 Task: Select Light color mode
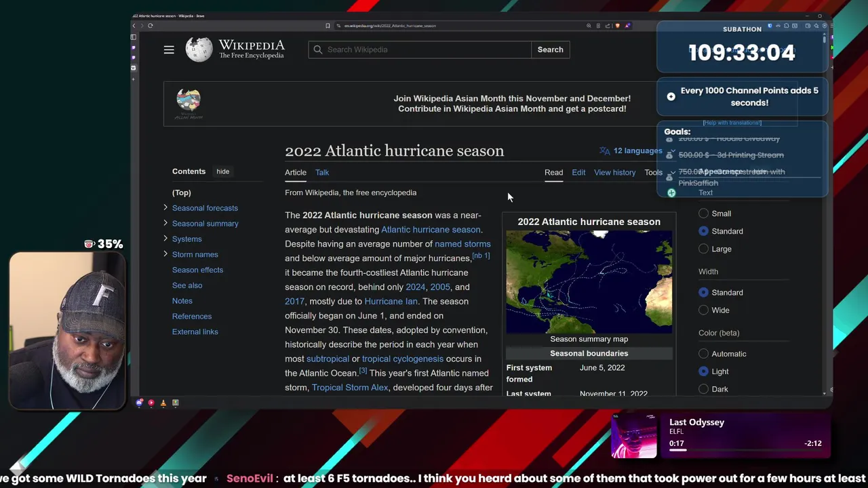(x=703, y=371)
